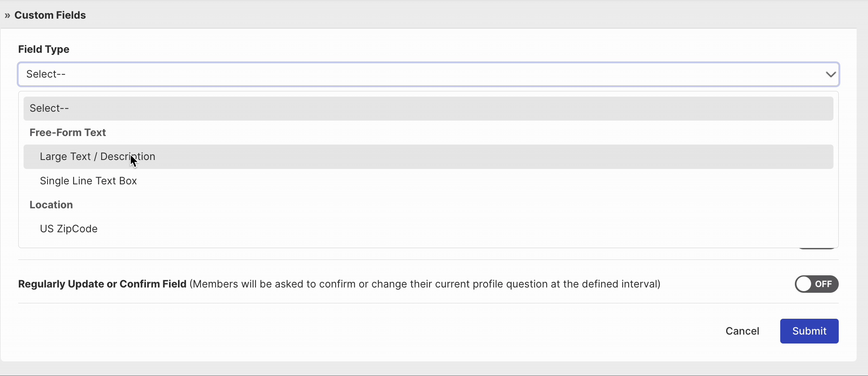Click the Select-- text in the closed combo box

point(46,74)
